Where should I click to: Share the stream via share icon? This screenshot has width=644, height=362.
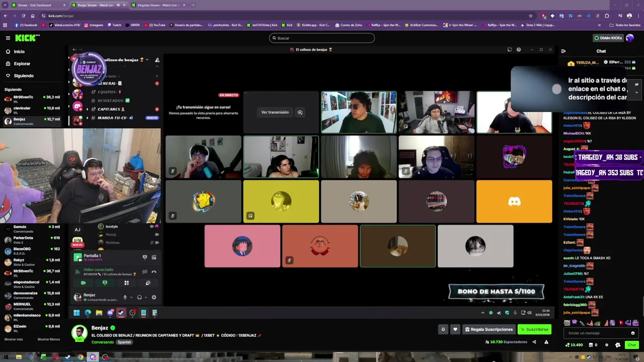534,342
